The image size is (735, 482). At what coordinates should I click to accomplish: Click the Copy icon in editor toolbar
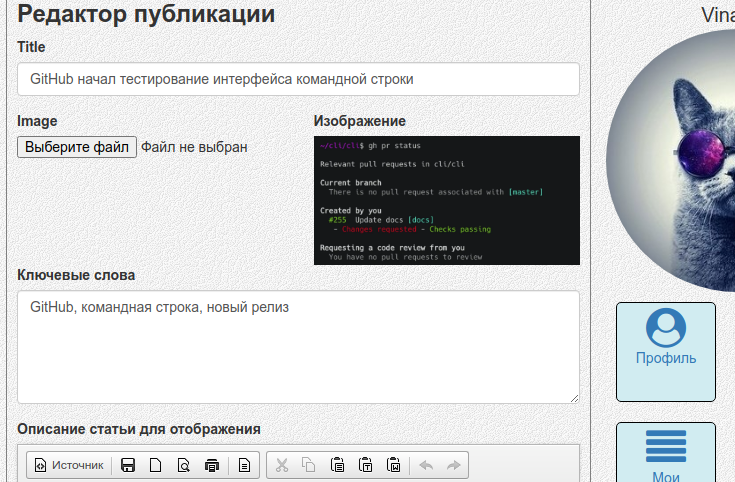tap(309, 465)
